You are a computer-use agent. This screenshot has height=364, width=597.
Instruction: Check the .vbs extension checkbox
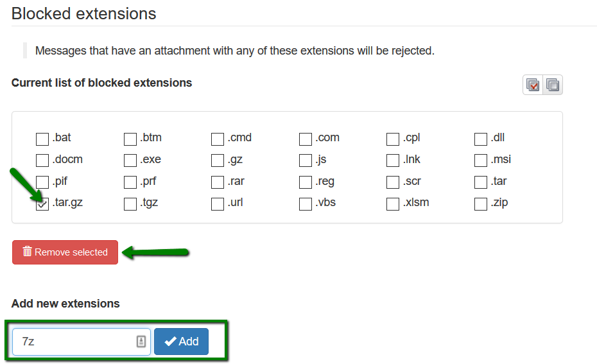tap(306, 204)
